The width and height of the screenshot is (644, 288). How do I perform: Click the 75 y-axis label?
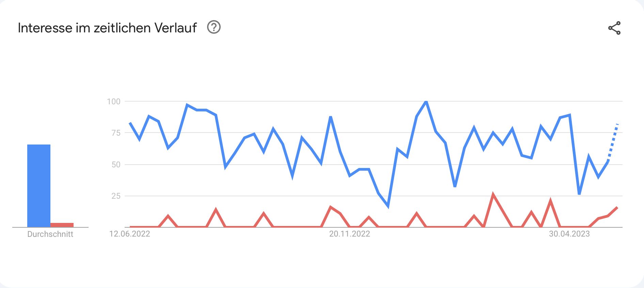pos(116,133)
